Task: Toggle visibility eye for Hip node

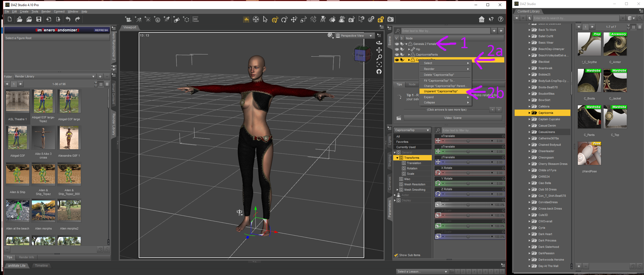Action: pyautogui.click(x=397, y=49)
